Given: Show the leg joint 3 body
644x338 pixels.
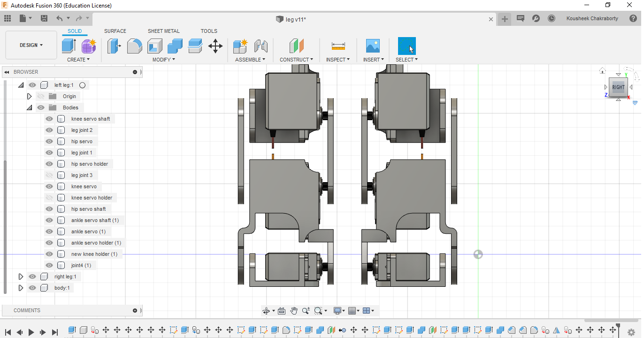Looking at the screenshot, I should [49, 175].
